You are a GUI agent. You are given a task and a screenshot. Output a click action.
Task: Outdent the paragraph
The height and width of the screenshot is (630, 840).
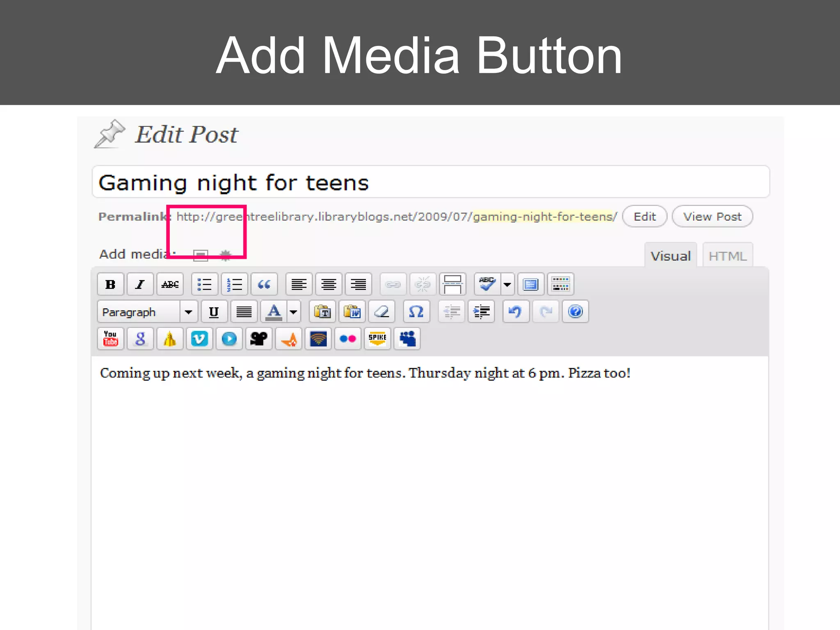(451, 312)
